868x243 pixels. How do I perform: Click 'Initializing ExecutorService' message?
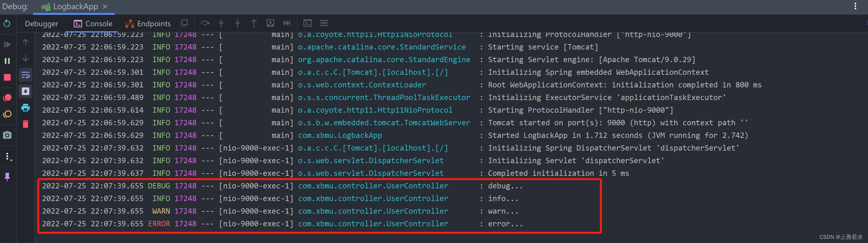click(x=607, y=98)
